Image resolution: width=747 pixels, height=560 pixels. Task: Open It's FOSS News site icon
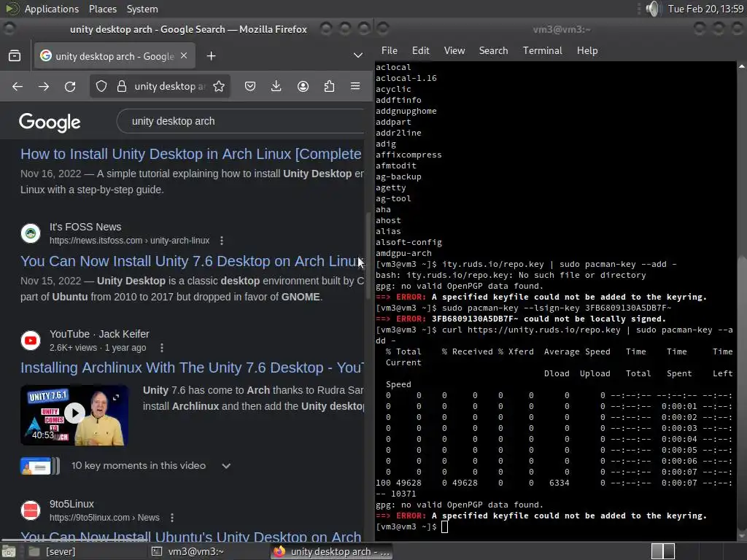point(31,233)
